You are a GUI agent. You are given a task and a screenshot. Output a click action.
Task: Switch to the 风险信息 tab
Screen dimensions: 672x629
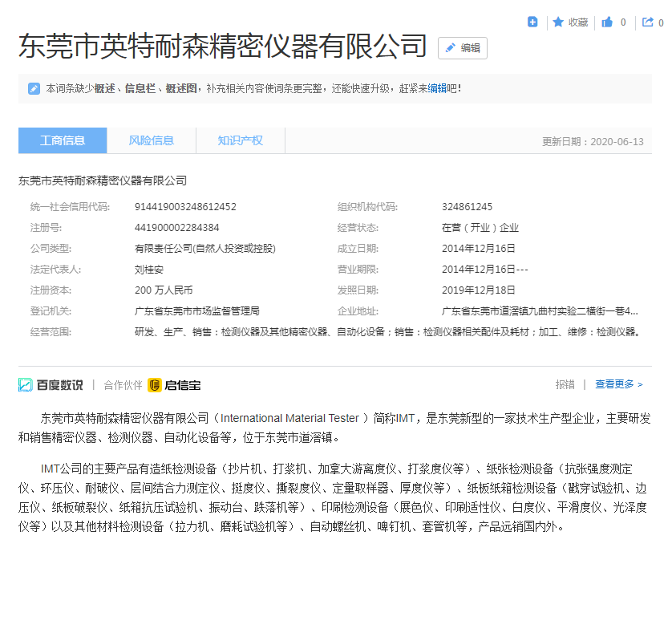(152, 140)
